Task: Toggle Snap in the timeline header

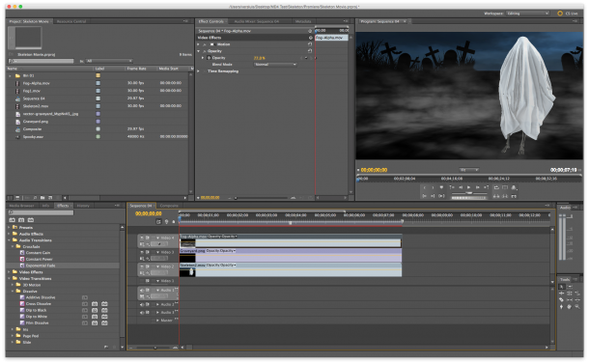Action: click(158, 222)
